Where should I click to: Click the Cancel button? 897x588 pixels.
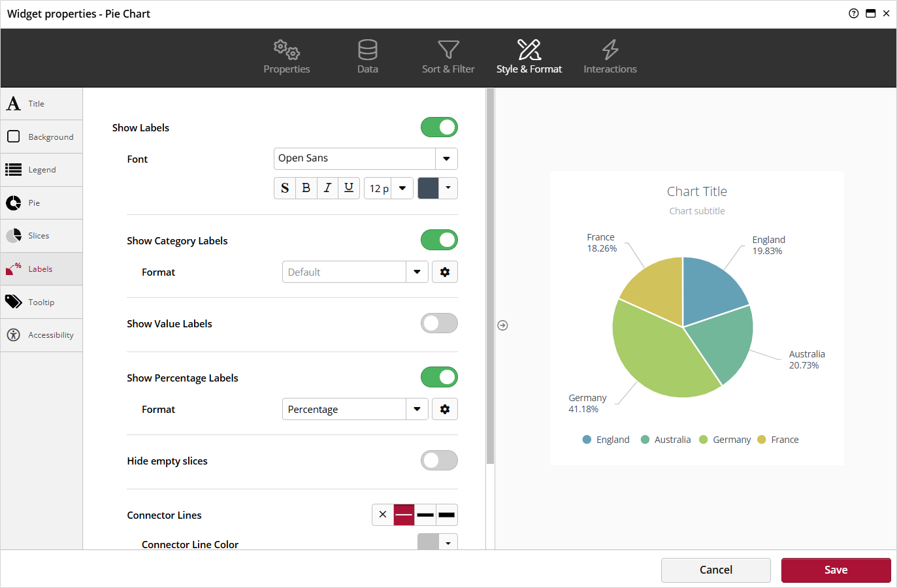click(716, 570)
